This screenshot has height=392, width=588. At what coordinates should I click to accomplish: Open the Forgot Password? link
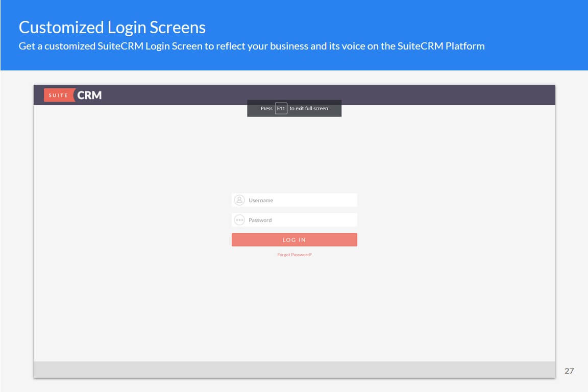tap(295, 255)
